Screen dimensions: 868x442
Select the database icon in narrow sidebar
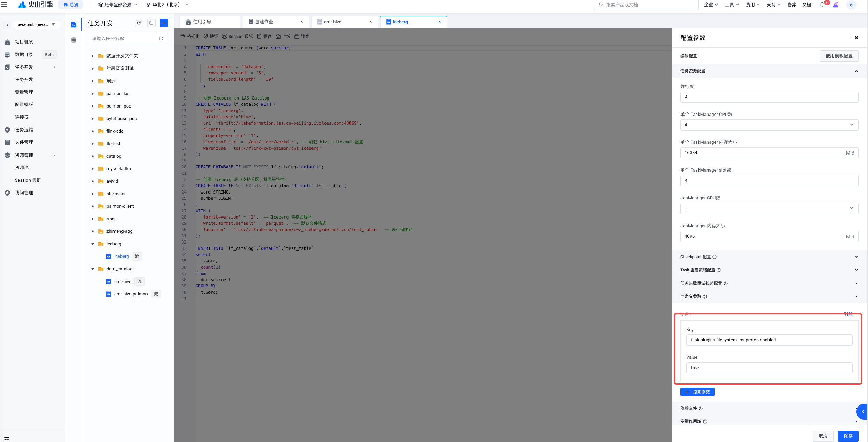click(73, 40)
